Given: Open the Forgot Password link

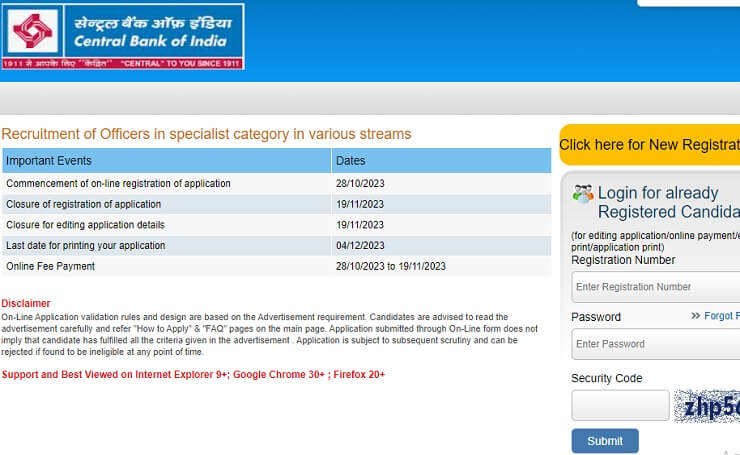Looking at the screenshot, I should (x=722, y=316).
